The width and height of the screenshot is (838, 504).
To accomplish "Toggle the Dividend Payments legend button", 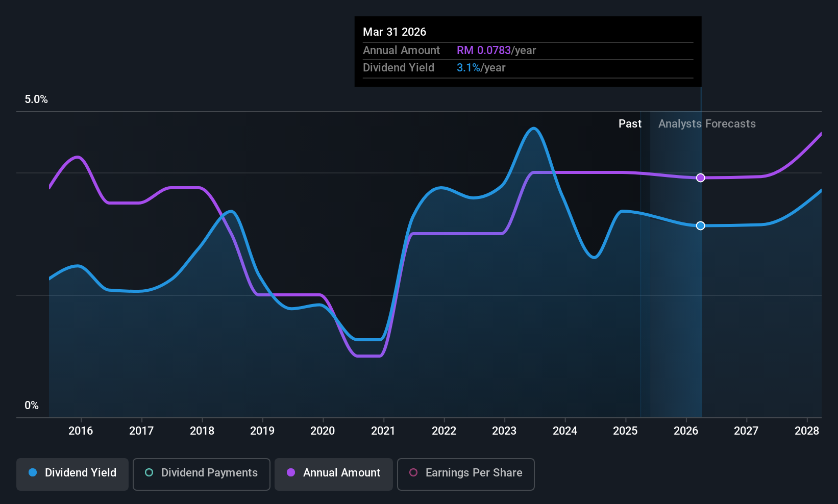I will coord(202,474).
